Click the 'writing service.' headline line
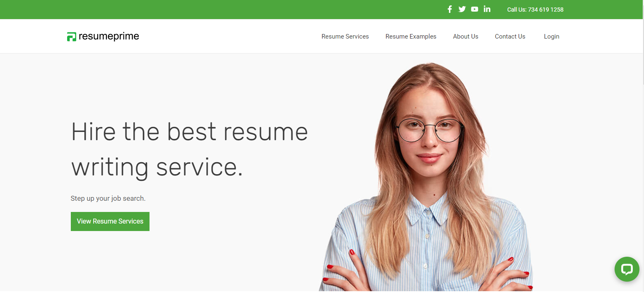Screen dimensions: 644x292 pos(157,168)
